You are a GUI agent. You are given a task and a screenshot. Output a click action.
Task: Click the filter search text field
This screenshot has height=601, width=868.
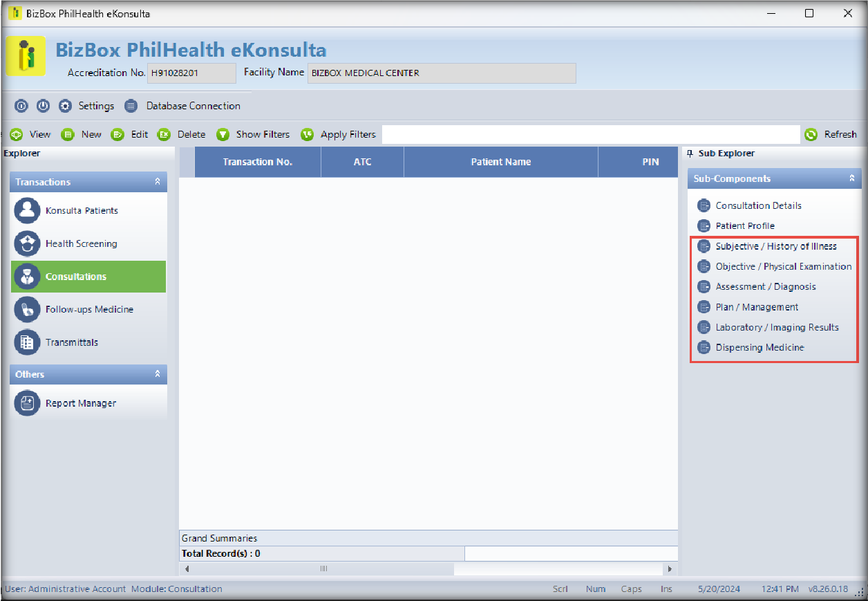590,135
